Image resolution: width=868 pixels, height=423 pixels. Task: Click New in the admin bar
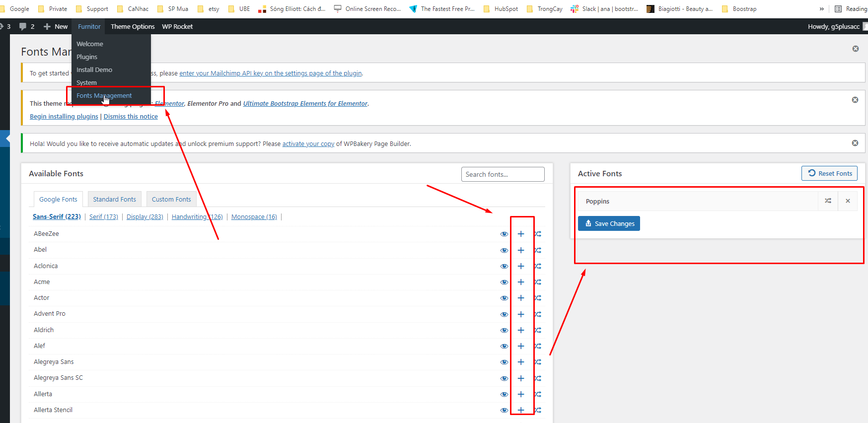click(x=56, y=26)
